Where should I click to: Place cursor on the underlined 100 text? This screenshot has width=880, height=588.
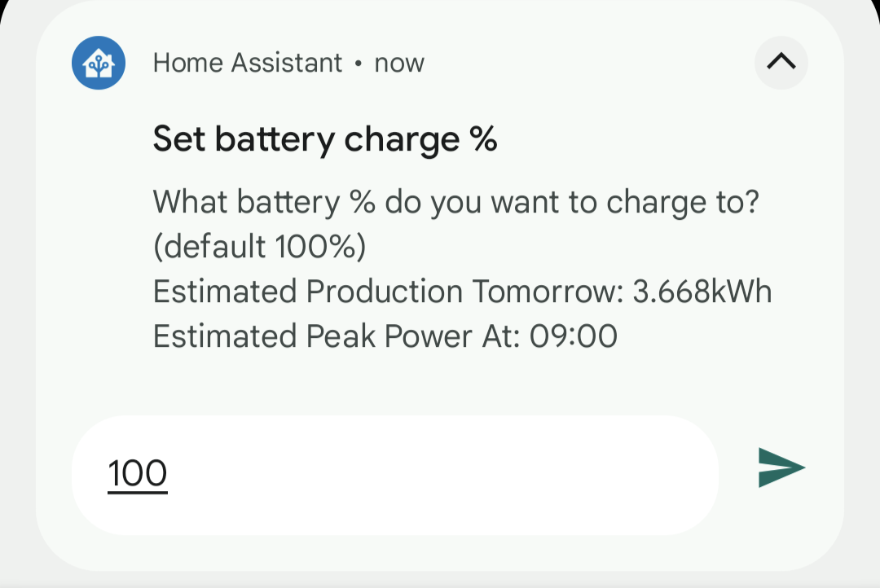(137, 474)
